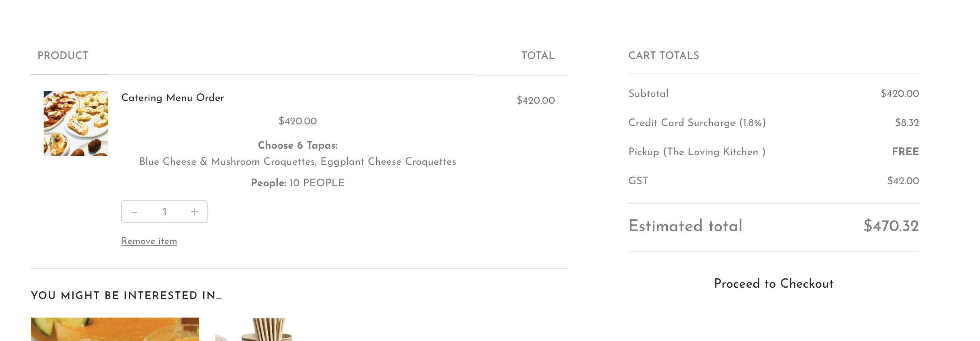Viewport: 980px width, 341px height.
Task: Open the orange drink suggested product image
Action: 115,329
